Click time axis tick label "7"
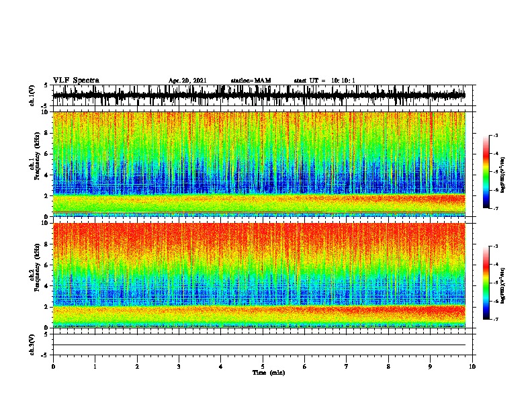532x411 pixels. 347,367
